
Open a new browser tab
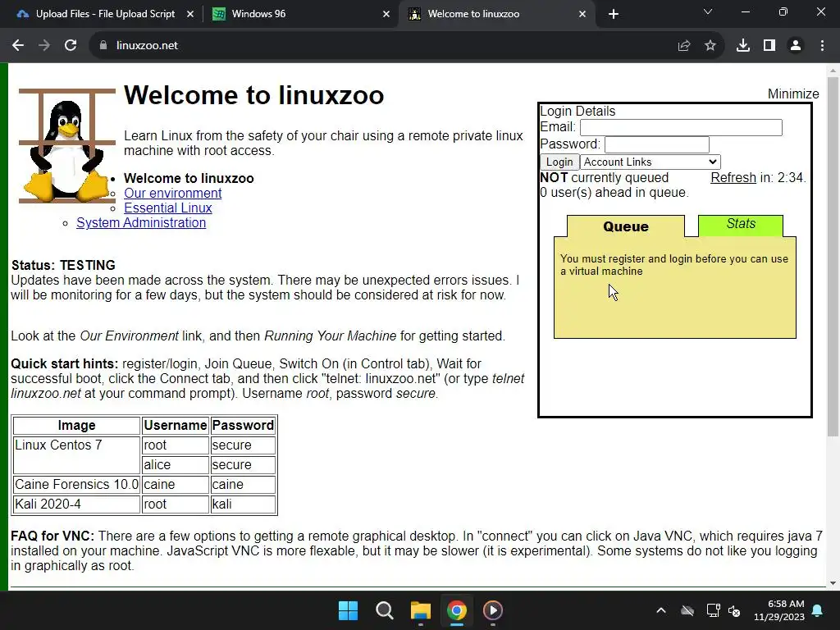[614, 14]
